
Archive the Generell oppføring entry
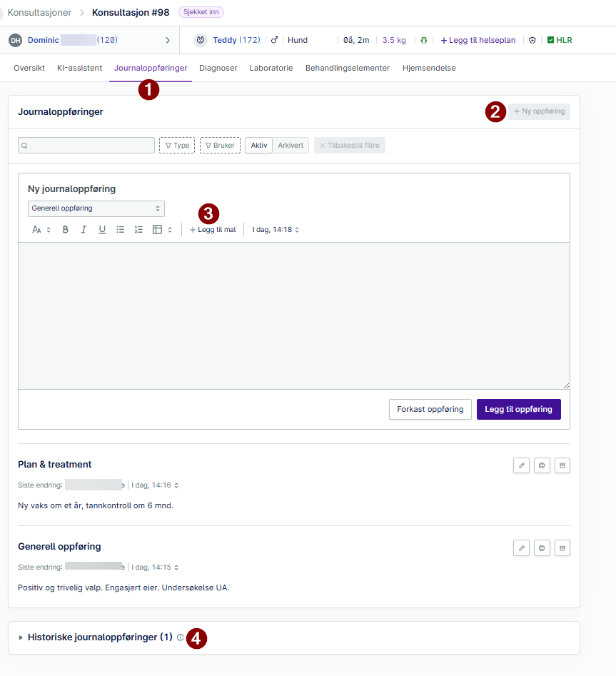point(562,548)
